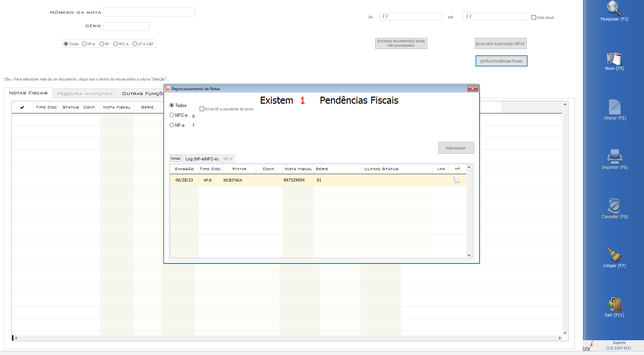This screenshot has width=644, height=355.
Task: Select the NFC-e document filter radio
Action: [115, 44]
